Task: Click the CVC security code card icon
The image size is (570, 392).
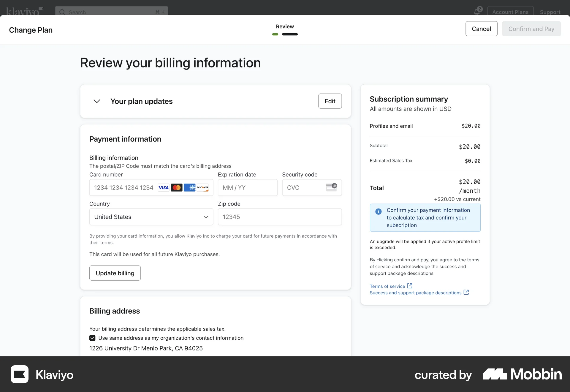Action: [331, 187]
